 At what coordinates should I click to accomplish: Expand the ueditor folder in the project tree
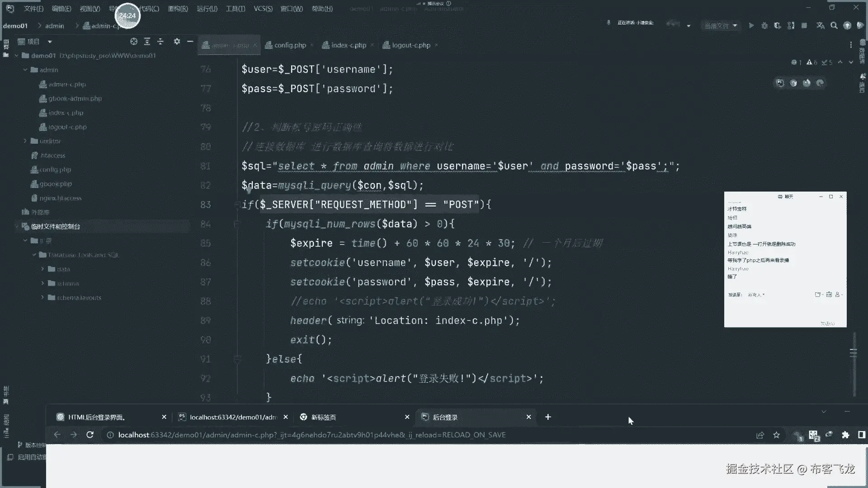point(25,141)
